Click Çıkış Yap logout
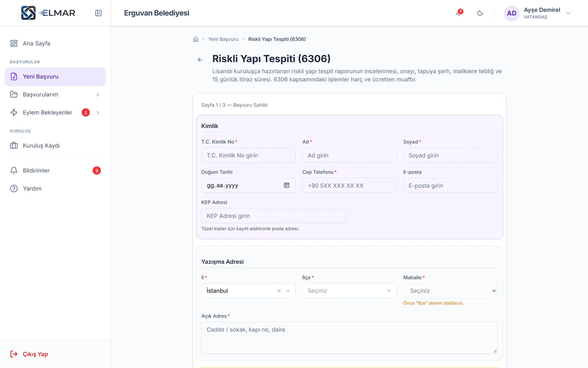This screenshot has width=588, height=368. point(55,354)
